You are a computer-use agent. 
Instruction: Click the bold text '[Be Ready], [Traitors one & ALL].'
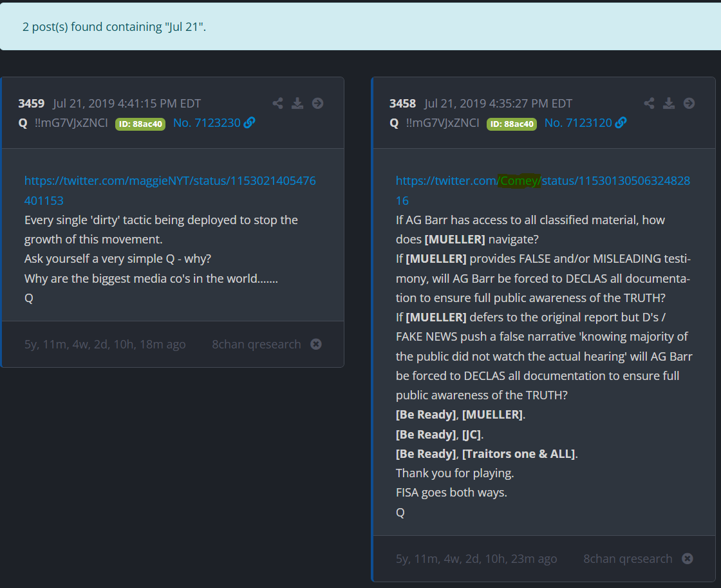[x=487, y=453]
